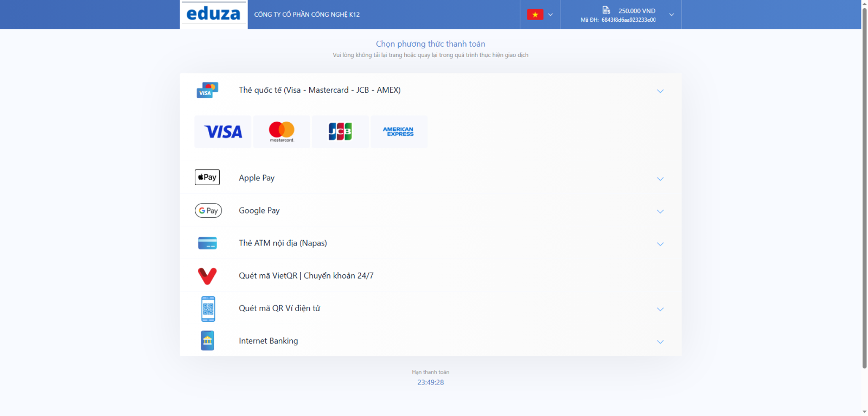Viewport: 868px width, 416px height.
Task: Click the scrollbar down arrow
Action: (865, 412)
